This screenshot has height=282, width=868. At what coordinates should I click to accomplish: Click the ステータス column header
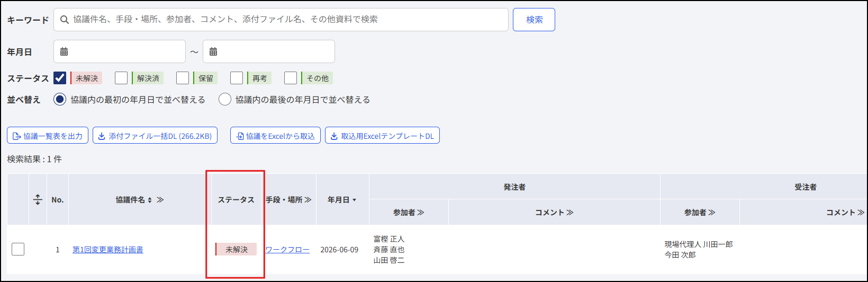[x=236, y=200]
